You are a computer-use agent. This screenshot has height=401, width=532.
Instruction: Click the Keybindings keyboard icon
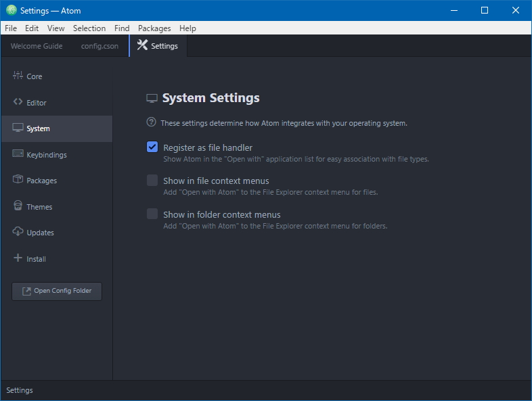pos(18,154)
